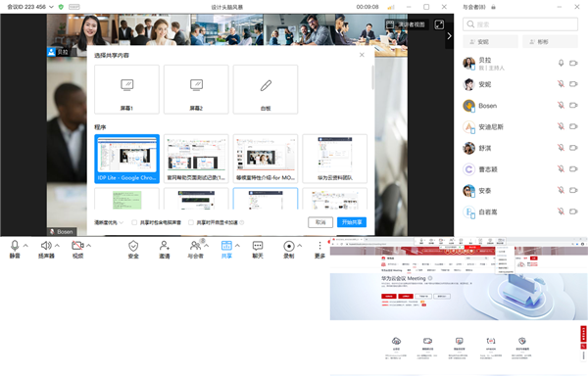Expand the arrow next to 扬声器
The width and height of the screenshot is (588, 376).
click(57, 246)
